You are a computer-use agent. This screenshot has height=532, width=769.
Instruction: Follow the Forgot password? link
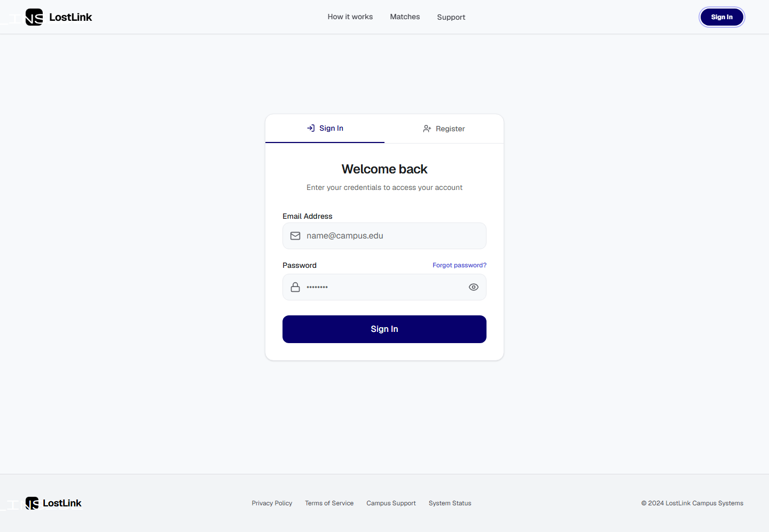459,265
